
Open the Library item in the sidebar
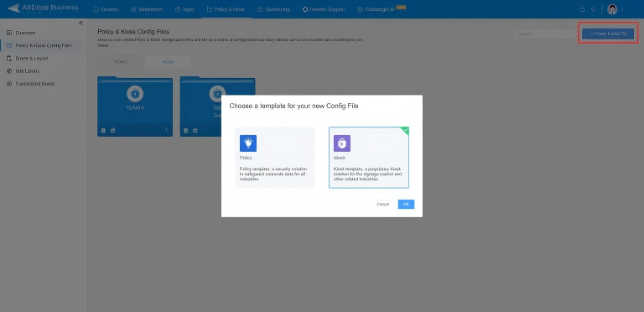click(28, 71)
